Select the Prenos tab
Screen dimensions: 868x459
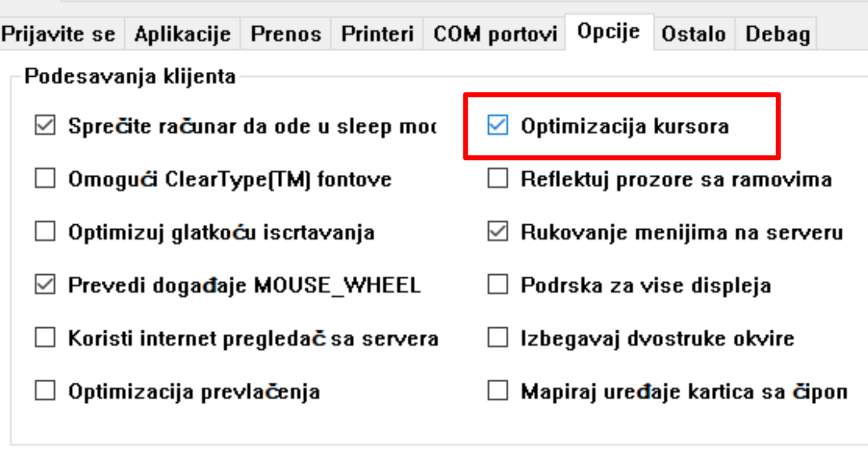pos(286,34)
